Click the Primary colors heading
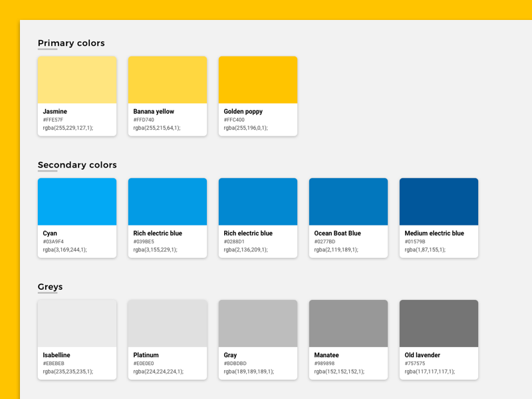Screen dimensions: 532x399 [x=71, y=43]
